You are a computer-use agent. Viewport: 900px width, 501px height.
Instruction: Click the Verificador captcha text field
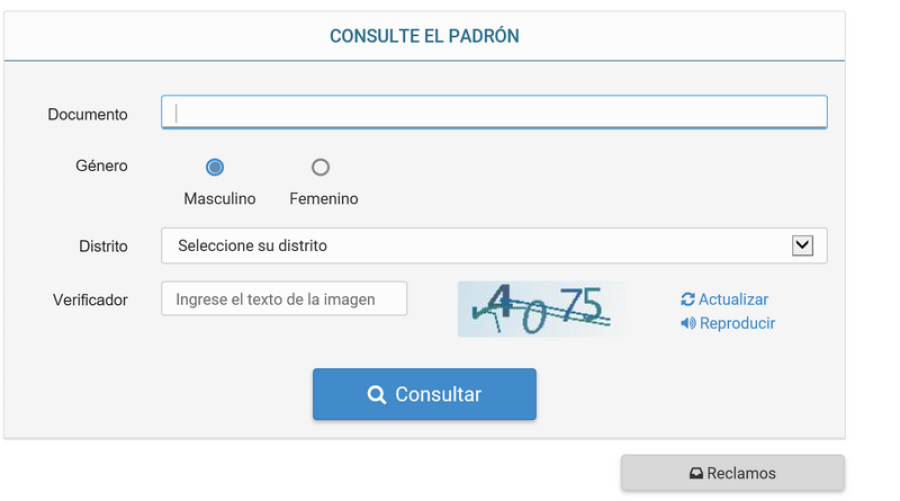point(284,299)
